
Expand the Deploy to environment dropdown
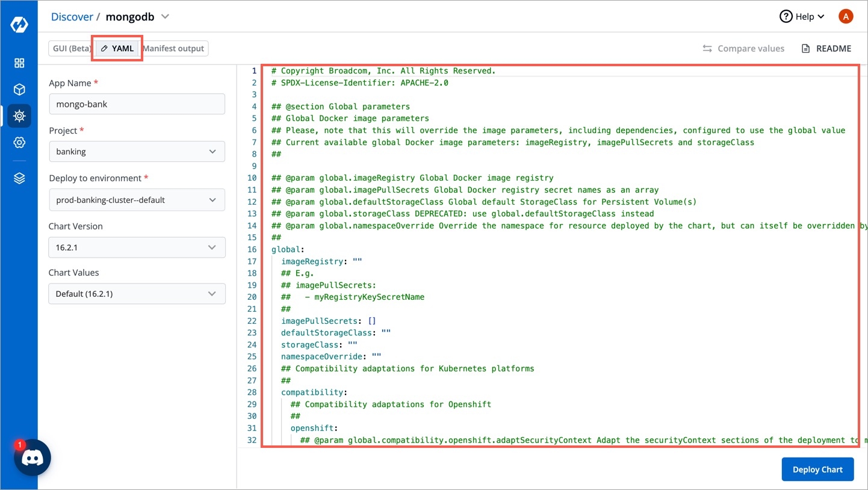point(137,199)
